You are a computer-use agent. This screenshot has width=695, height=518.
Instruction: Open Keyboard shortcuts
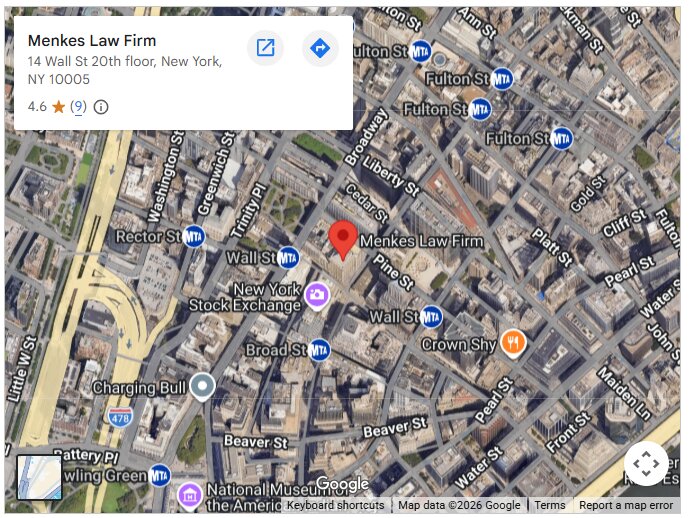pos(335,505)
